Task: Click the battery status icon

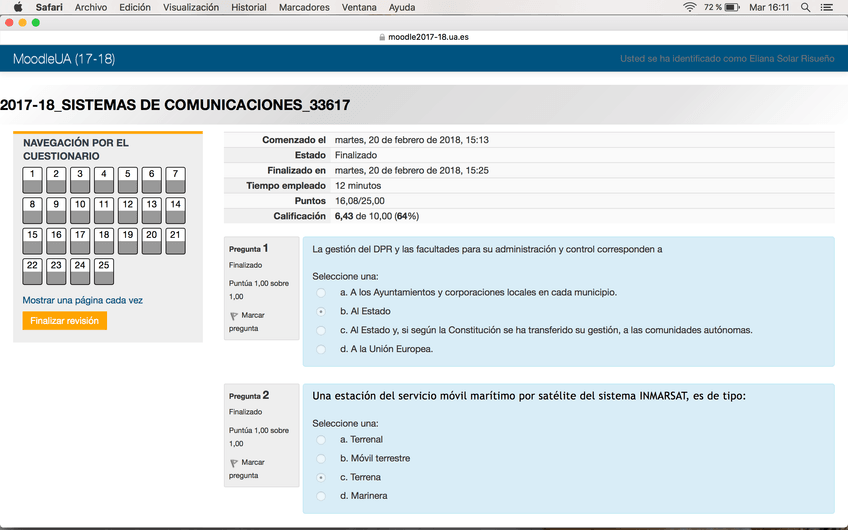Action: (731, 7)
